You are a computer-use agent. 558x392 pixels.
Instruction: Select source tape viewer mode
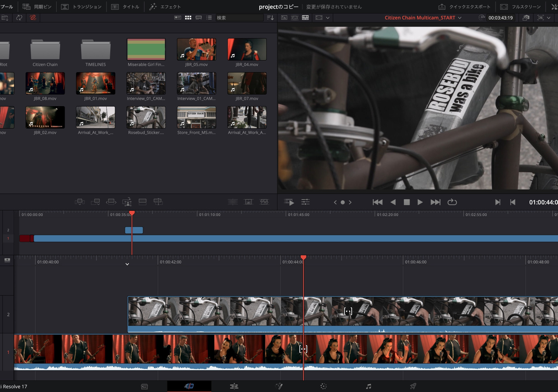tap(294, 17)
